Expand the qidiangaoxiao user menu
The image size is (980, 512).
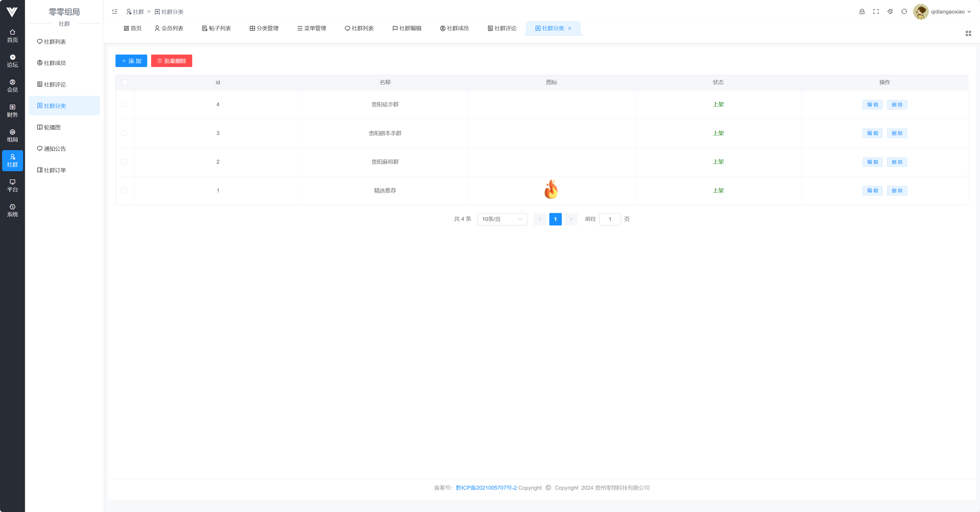[x=950, y=12]
